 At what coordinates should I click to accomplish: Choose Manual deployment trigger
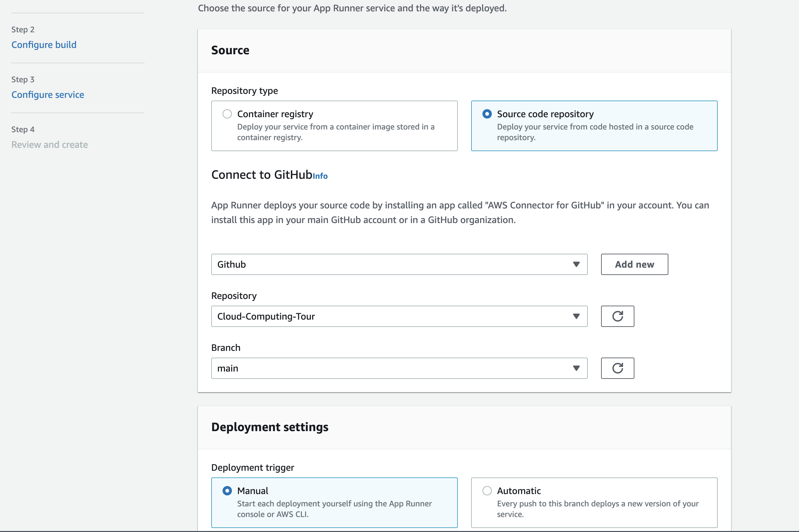click(227, 491)
